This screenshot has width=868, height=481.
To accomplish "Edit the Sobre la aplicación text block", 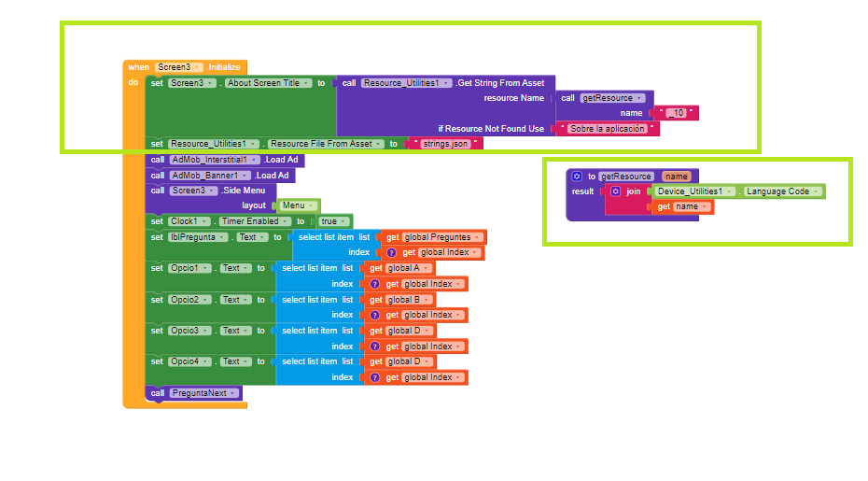I will point(608,129).
